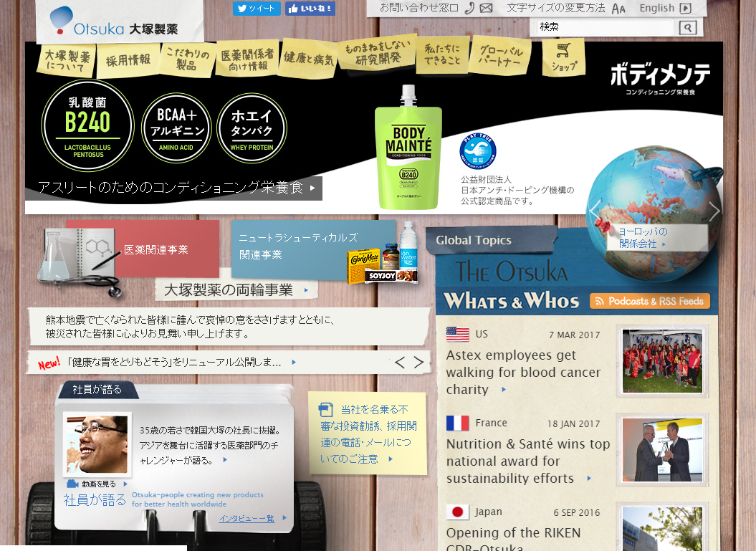The width and height of the screenshot is (756, 551).
Task: Click the Nutrition & Santé award photo
Action: click(x=662, y=449)
